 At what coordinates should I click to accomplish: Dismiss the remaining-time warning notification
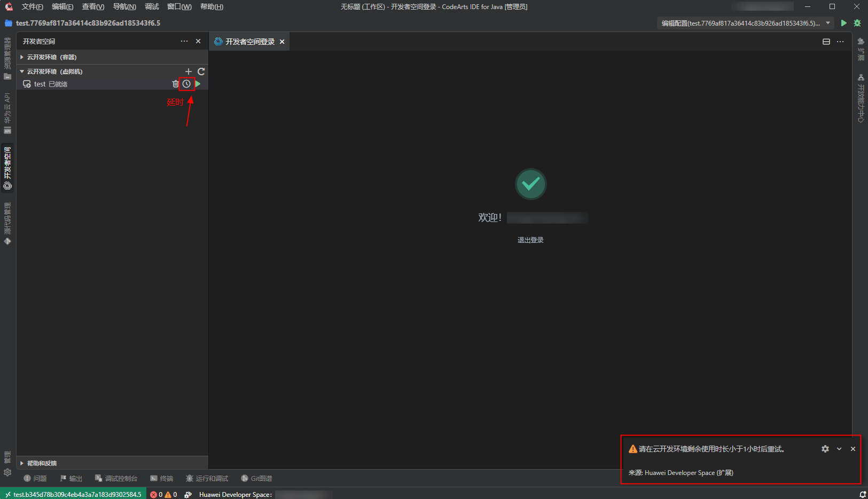pos(853,449)
